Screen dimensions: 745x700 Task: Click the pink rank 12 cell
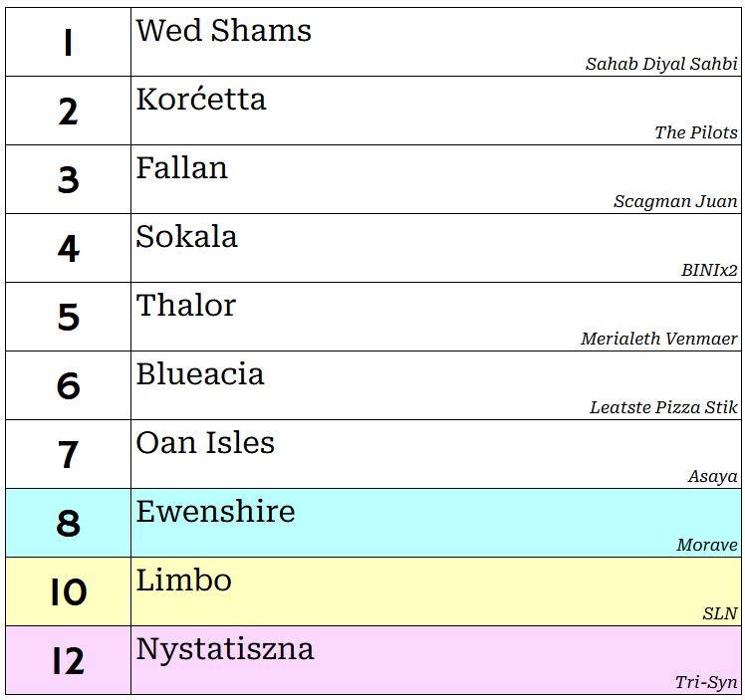[x=68, y=660]
